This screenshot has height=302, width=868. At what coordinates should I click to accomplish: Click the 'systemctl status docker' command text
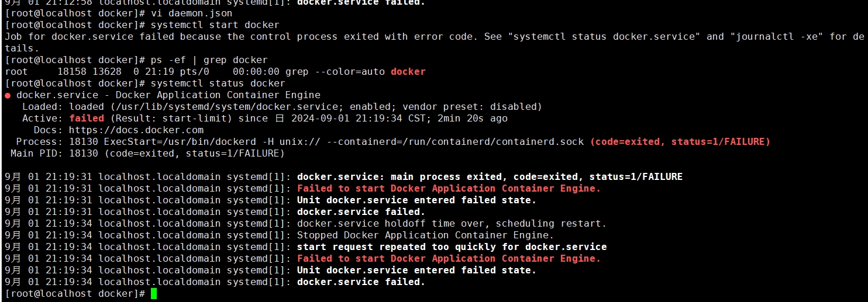(218, 83)
